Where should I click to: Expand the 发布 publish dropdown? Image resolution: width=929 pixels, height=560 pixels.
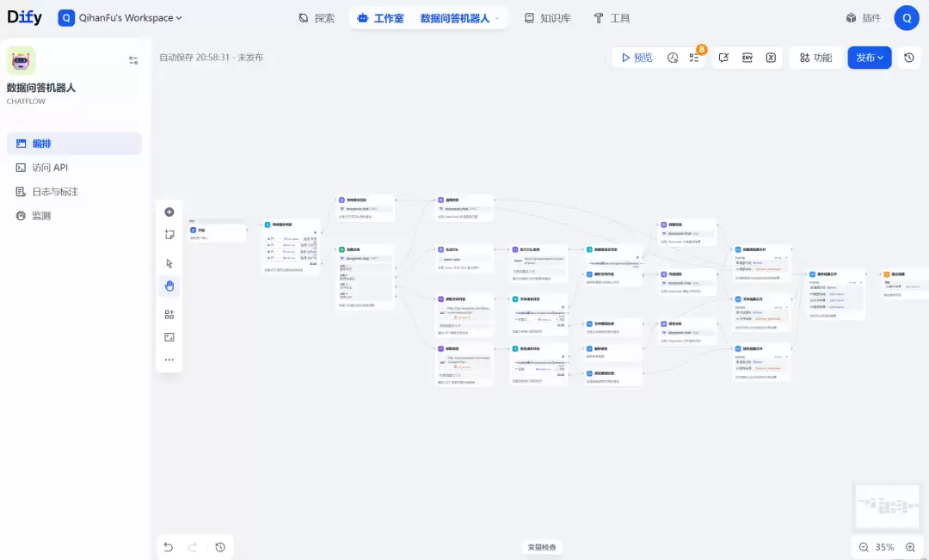(869, 58)
